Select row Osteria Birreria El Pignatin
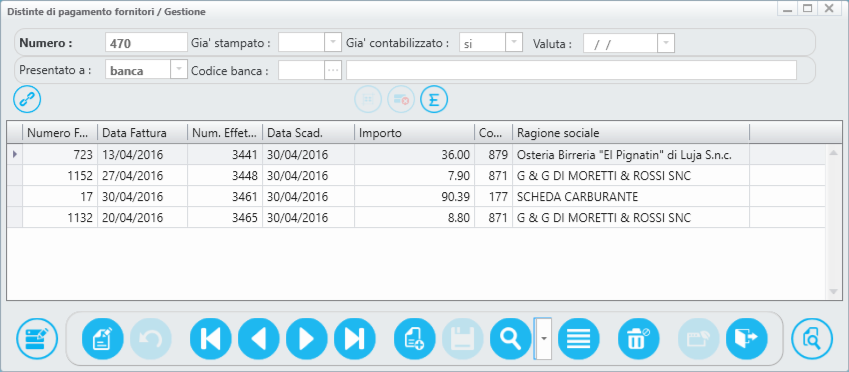 pyautogui.click(x=416, y=154)
